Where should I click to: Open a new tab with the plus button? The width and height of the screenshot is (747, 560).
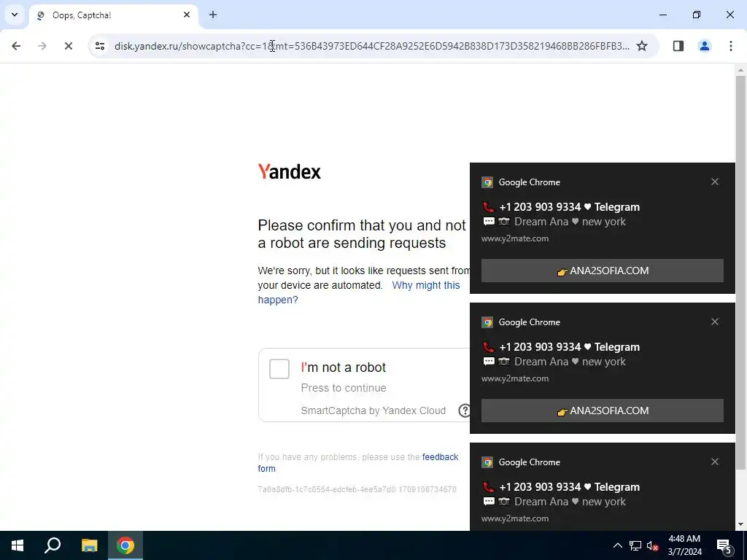[x=213, y=15]
